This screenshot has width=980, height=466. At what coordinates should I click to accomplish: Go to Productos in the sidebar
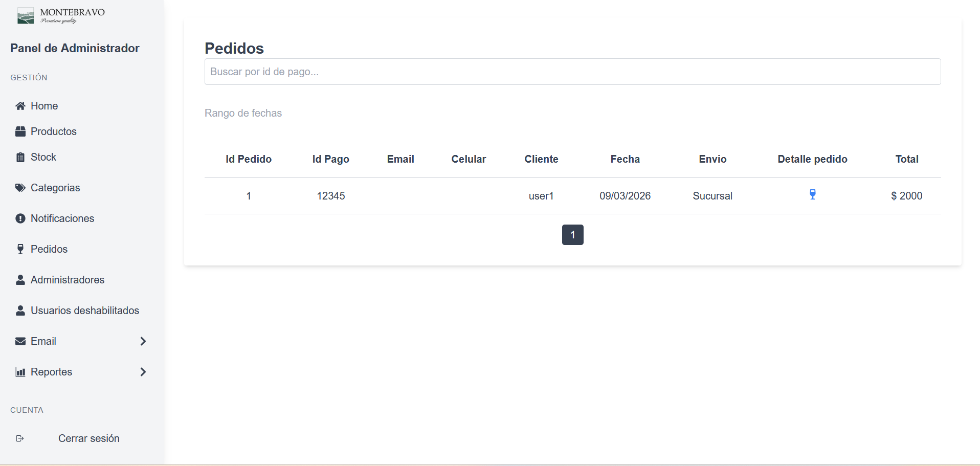[53, 131]
